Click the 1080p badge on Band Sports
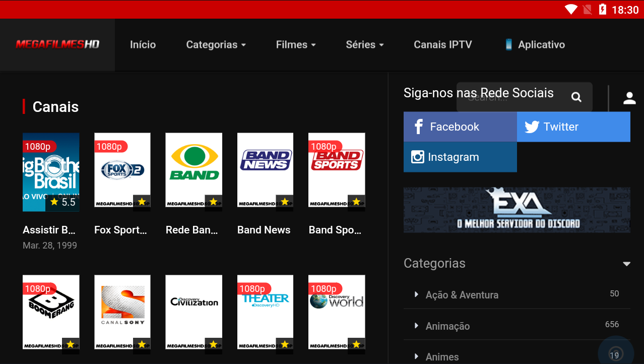The image size is (644, 364). (x=325, y=147)
